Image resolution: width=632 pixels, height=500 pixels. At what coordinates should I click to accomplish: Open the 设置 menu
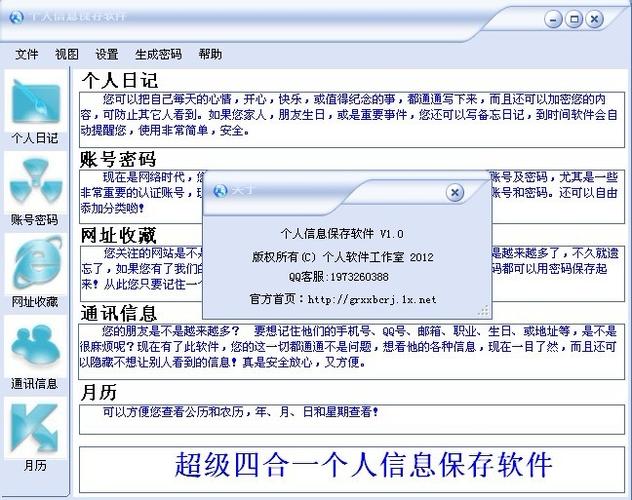click(107, 54)
